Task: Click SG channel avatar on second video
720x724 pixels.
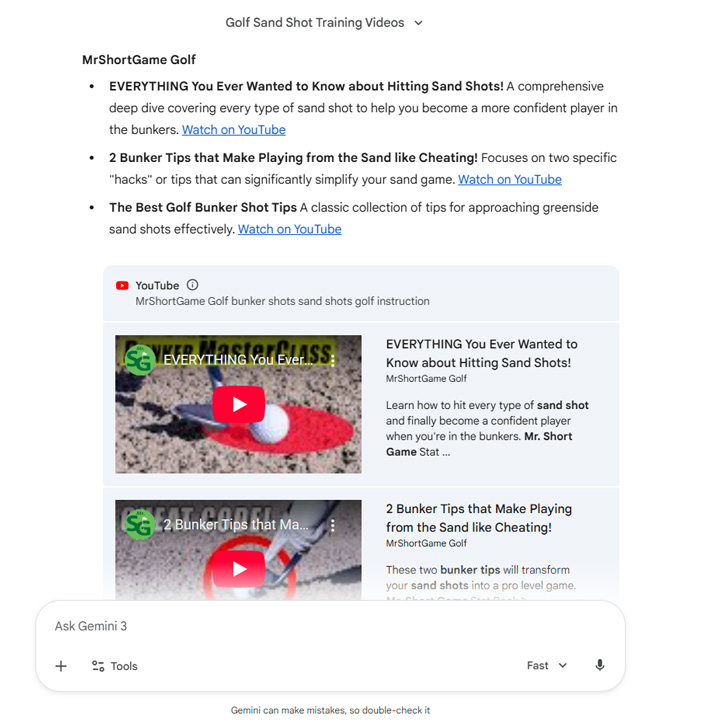Action: tap(139, 525)
